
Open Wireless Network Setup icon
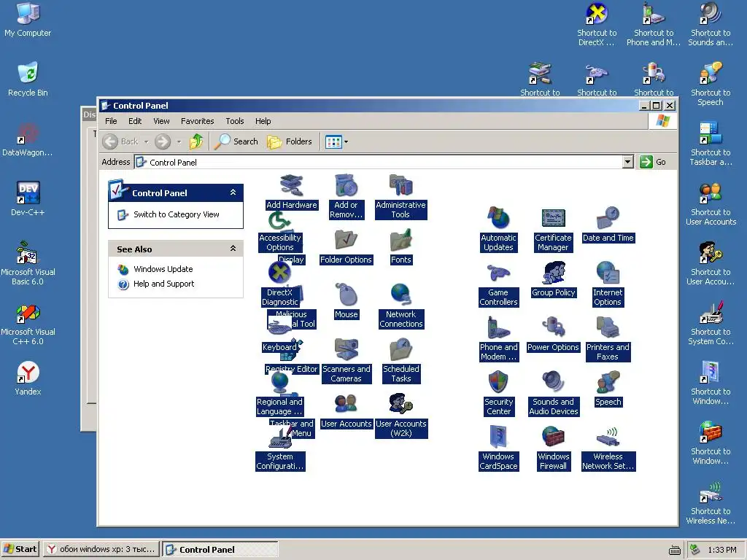click(x=608, y=437)
